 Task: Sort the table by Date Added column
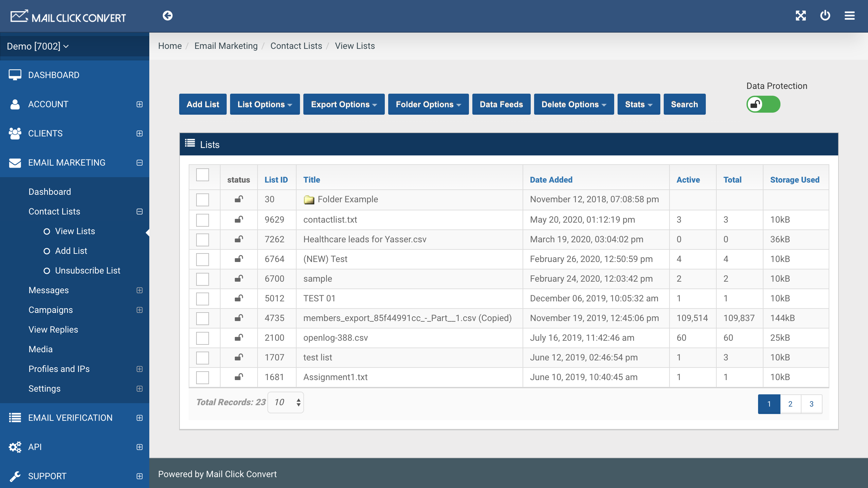pos(551,180)
